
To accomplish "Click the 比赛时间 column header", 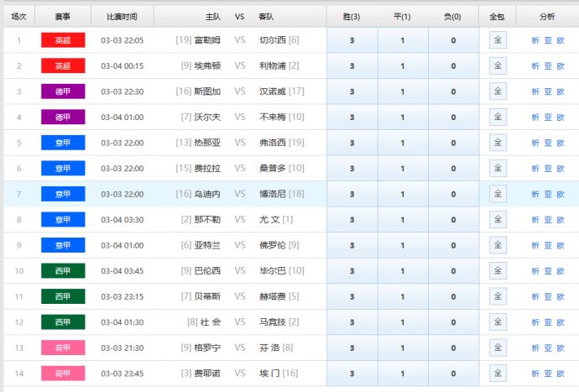I will click(x=122, y=17).
